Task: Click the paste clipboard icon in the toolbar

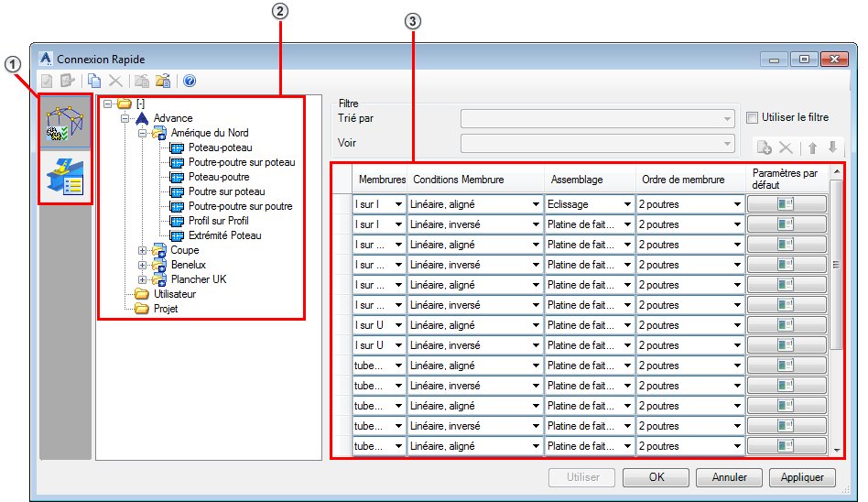Action: pyautogui.click(x=142, y=81)
